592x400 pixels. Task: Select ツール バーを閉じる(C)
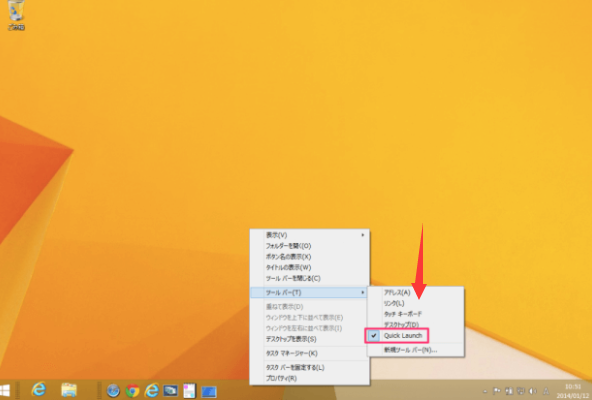click(x=310, y=278)
